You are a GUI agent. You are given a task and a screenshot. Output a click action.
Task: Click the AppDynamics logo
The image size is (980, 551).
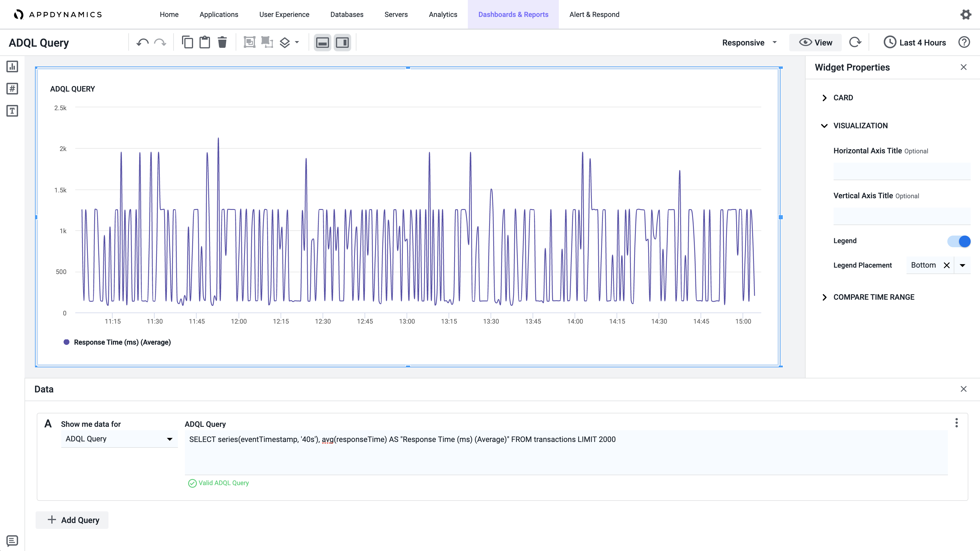[58, 15]
